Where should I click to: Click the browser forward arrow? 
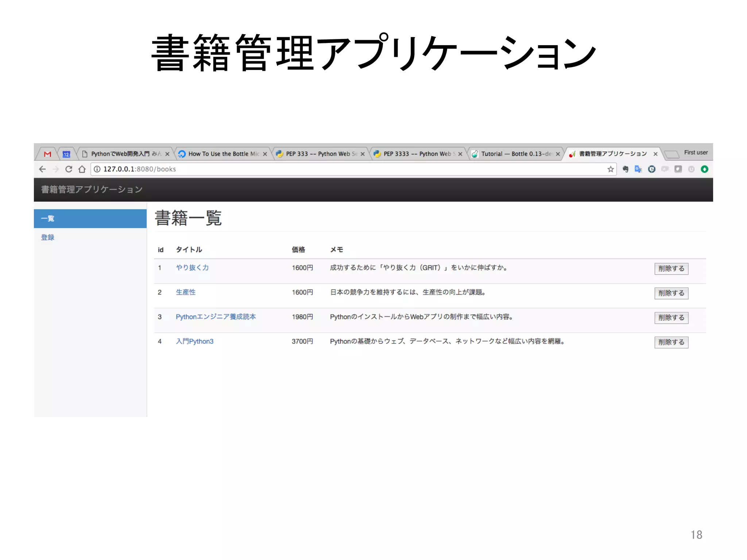coord(55,169)
